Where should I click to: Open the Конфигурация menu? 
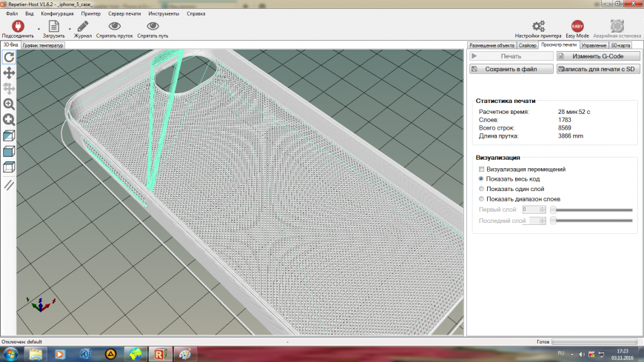pyautogui.click(x=57, y=13)
